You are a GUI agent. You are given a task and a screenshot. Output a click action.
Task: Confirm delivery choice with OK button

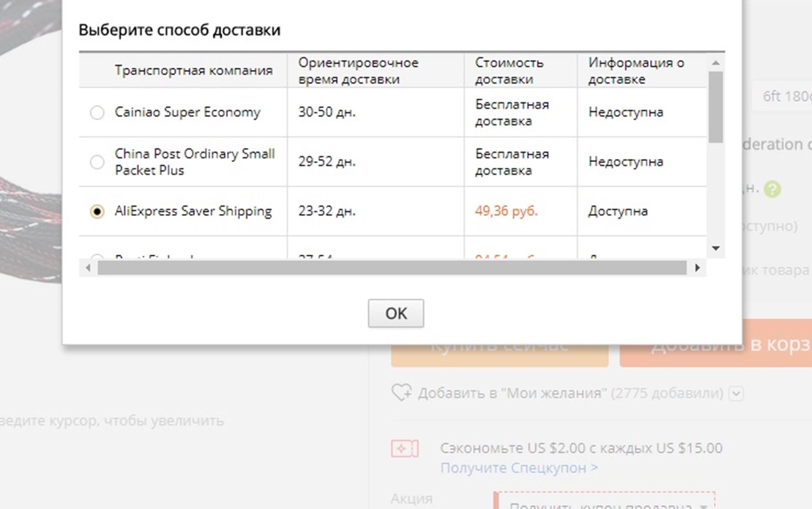pos(396,313)
